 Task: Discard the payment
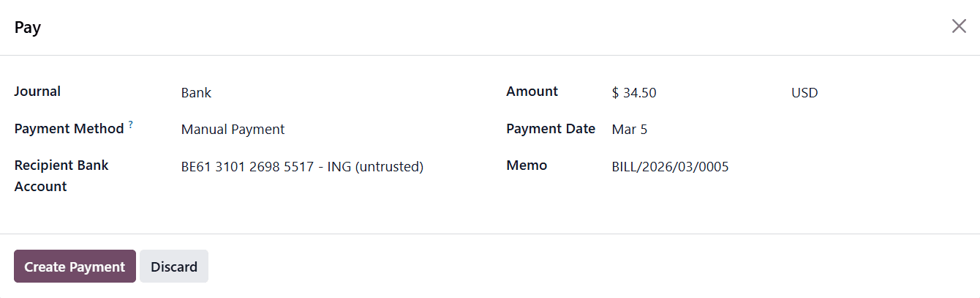[x=174, y=267]
